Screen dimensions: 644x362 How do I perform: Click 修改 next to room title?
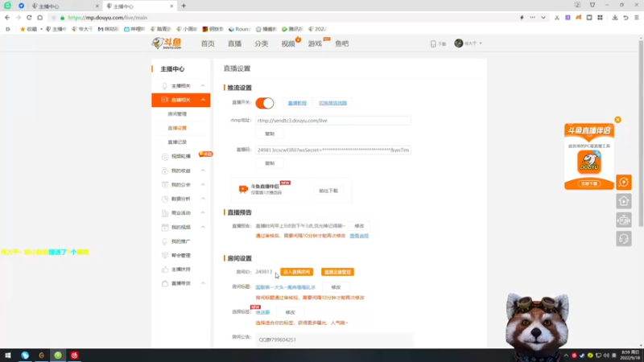(336, 287)
